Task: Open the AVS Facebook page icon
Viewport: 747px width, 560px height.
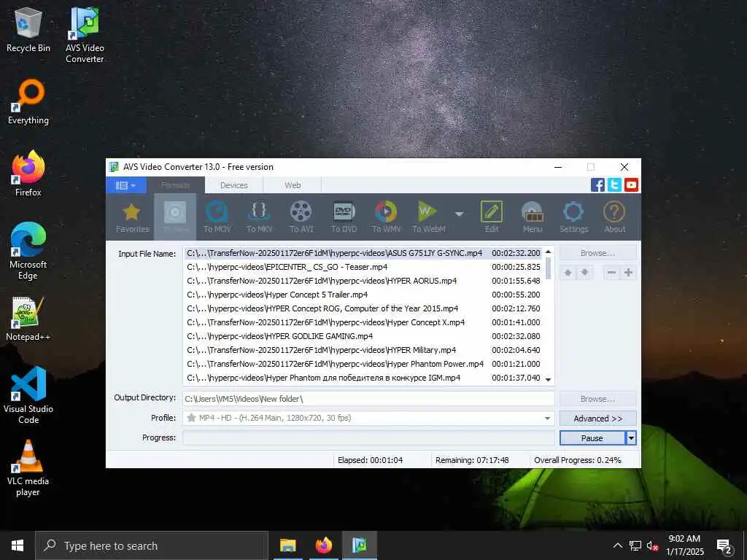Action: pos(597,184)
